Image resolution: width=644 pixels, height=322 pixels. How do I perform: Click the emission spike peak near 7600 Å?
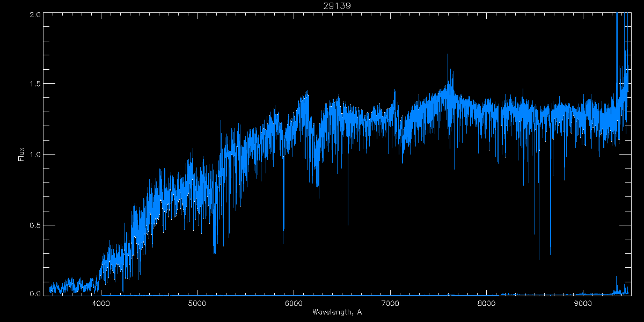(x=448, y=55)
